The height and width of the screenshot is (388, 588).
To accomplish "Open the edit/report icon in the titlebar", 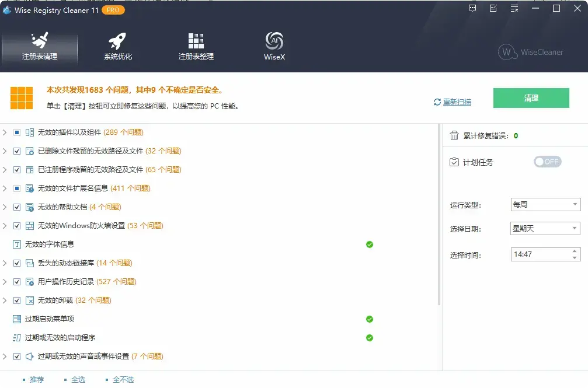I will click(492, 8).
